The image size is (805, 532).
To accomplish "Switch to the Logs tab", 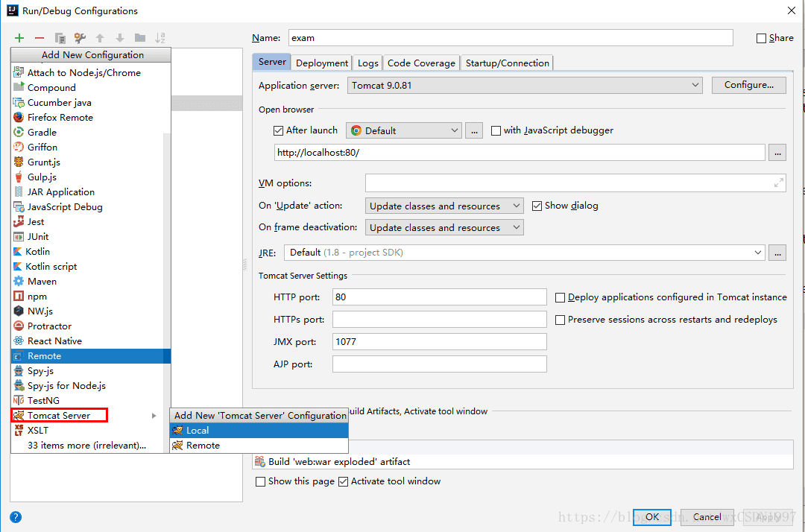I will point(367,63).
